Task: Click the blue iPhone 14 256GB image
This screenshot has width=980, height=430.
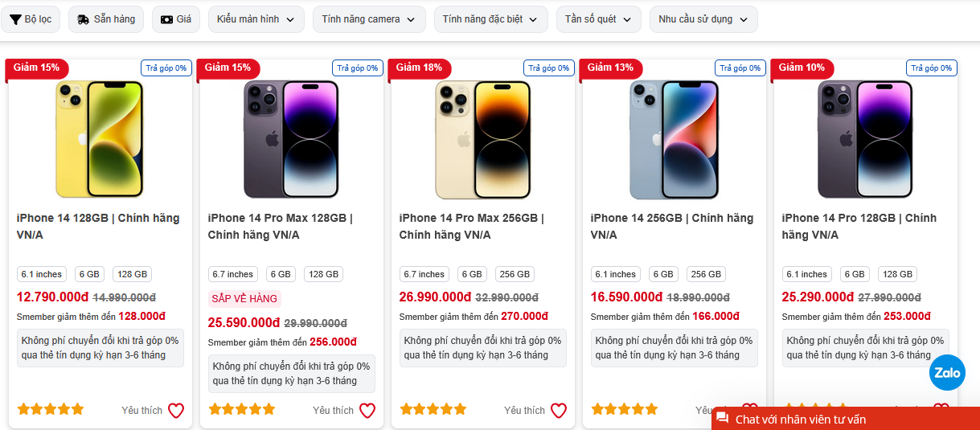Action: click(x=674, y=139)
